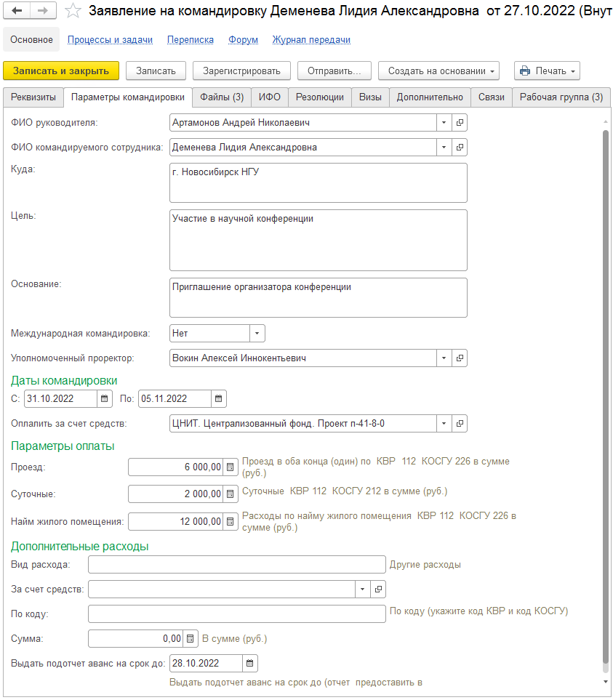
Task: Click into Куда destination field
Action: point(318,183)
